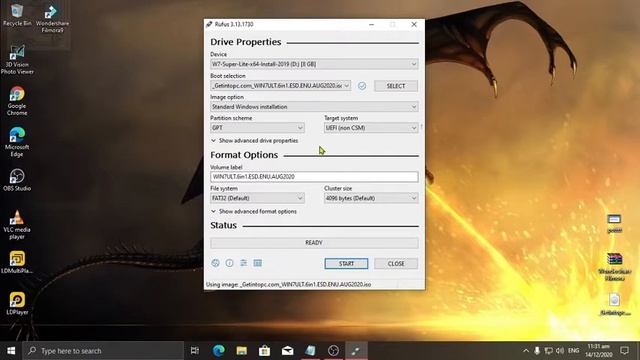Show hidden system tray icons chevron
The height and width of the screenshot is (360, 640).
(x=526, y=351)
